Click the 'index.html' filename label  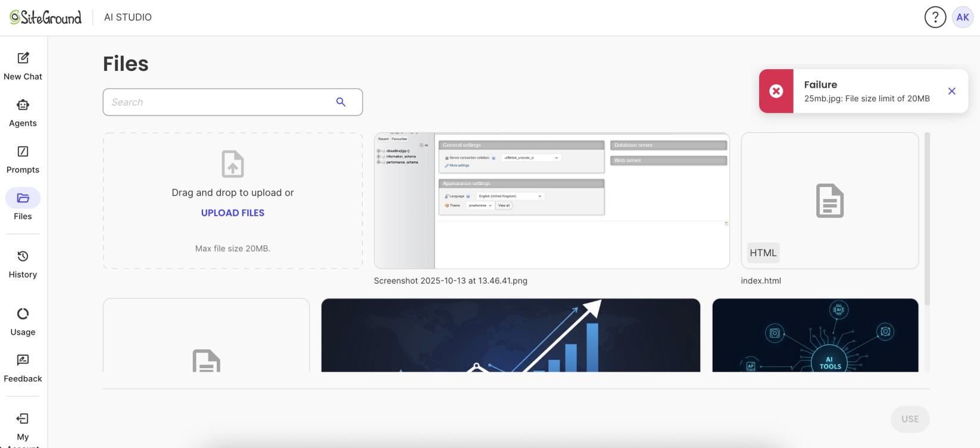pyautogui.click(x=761, y=281)
